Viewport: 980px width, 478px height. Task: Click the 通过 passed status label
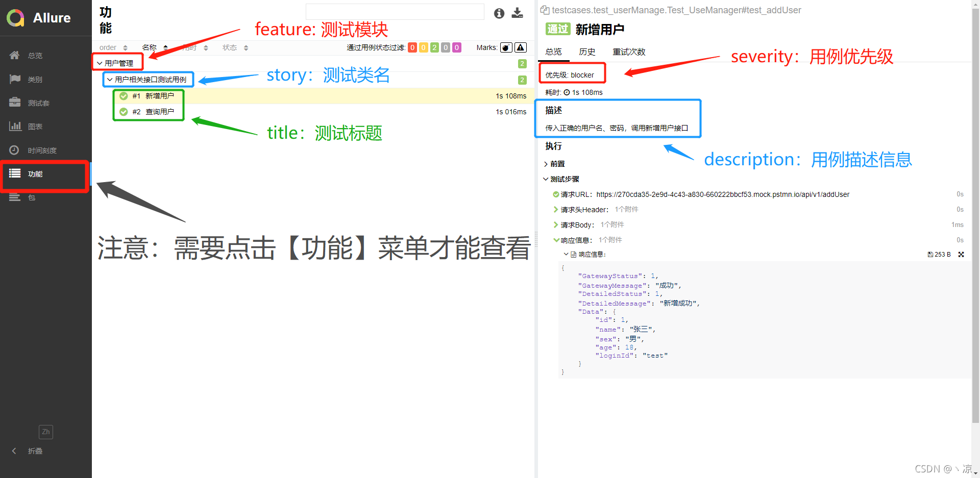click(x=558, y=29)
